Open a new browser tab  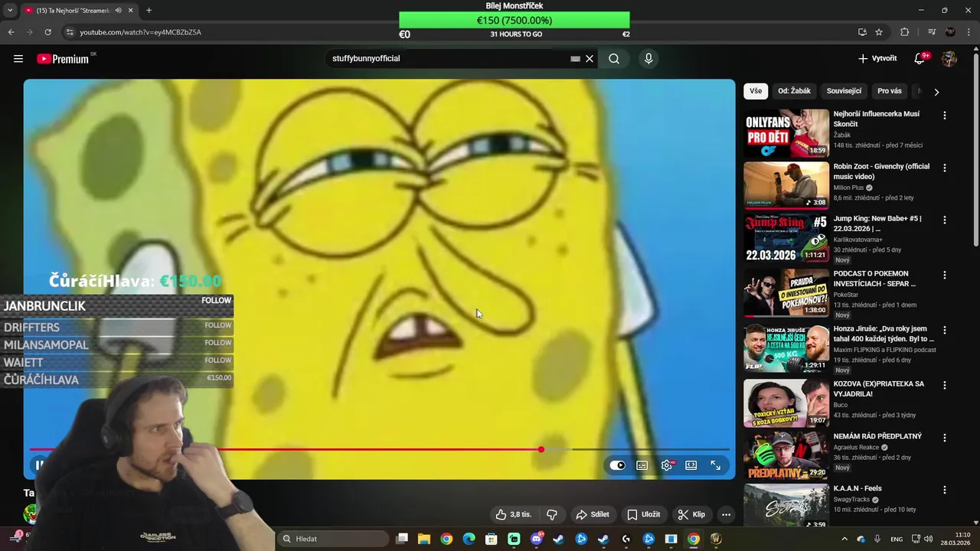[149, 11]
